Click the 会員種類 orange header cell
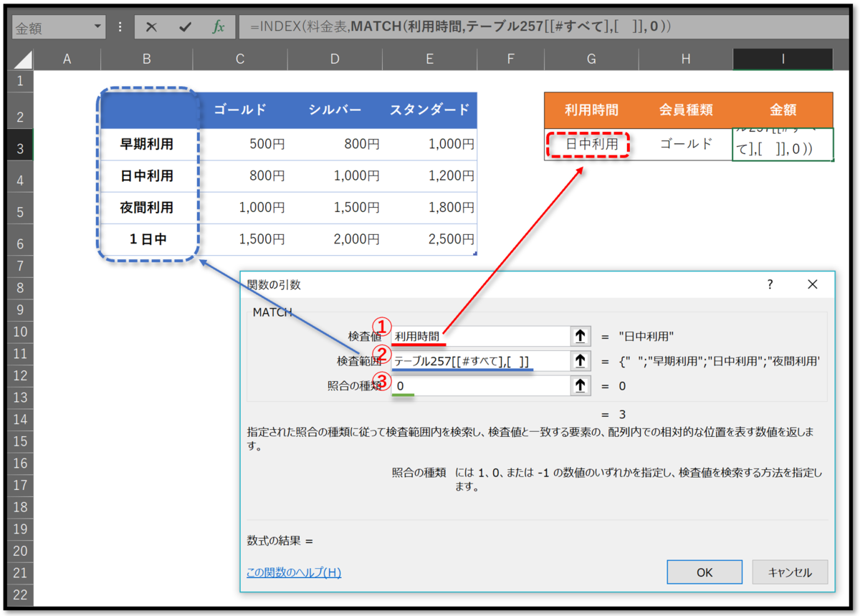 click(686, 110)
